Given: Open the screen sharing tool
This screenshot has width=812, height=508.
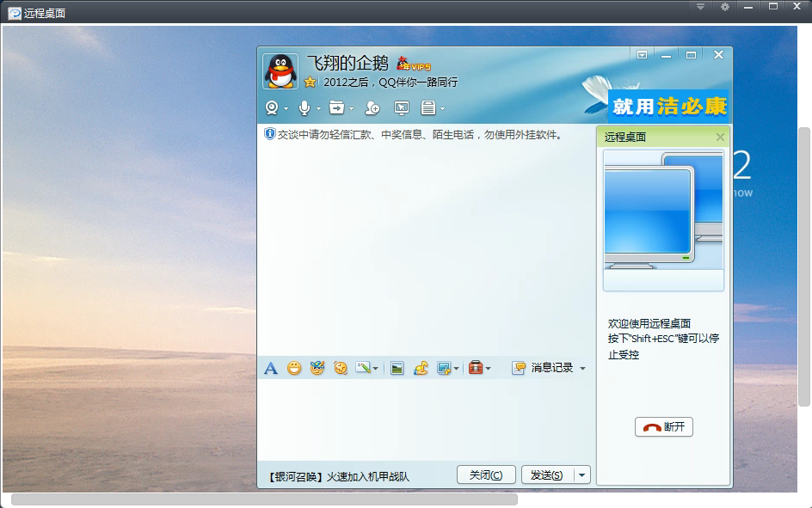Looking at the screenshot, I should pyautogui.click(x=401, y=108).
